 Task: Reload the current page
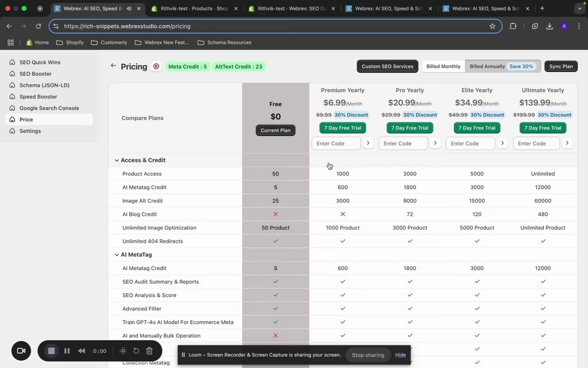click(x=38, y=26)
